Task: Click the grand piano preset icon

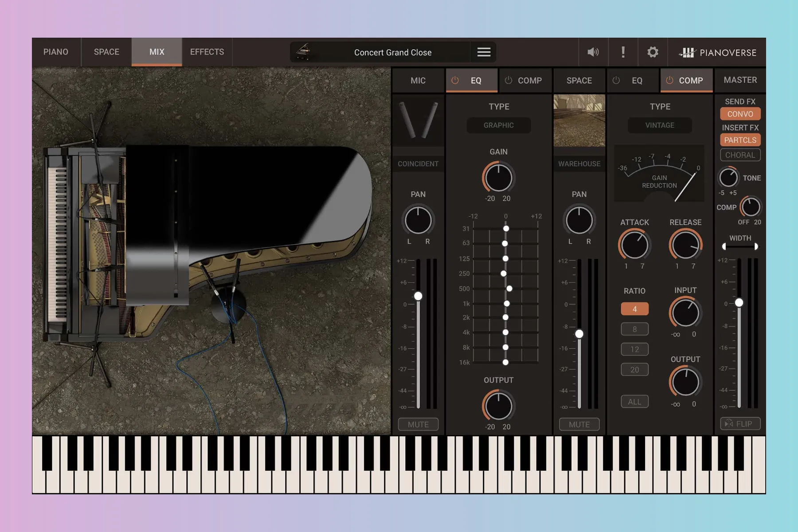Action: [x=303, y=52]
